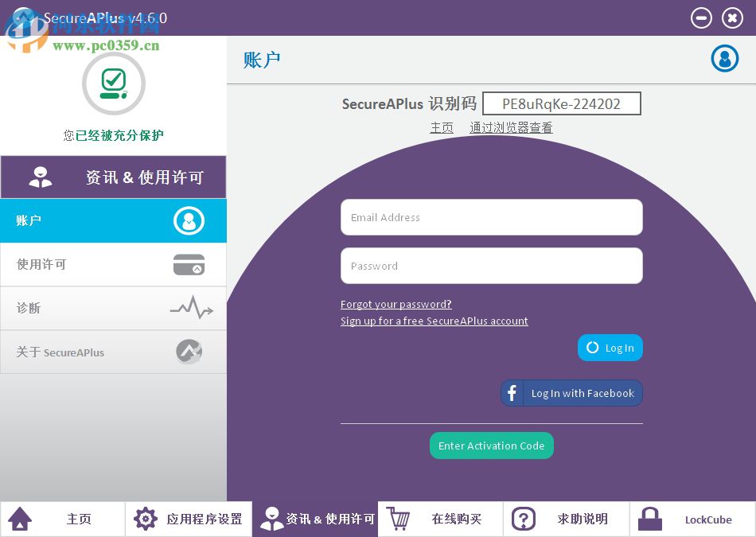Click the diagnostics waveform icon next to 诊断
756x537 pixels.
click(x=190, y=308)
